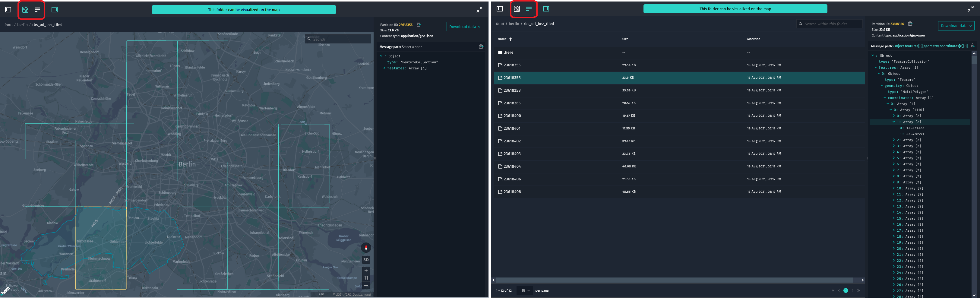Click berlin breadcrumb in list-view screenshot
This screenshot has height=298, width=980.
tap(514, 24)
